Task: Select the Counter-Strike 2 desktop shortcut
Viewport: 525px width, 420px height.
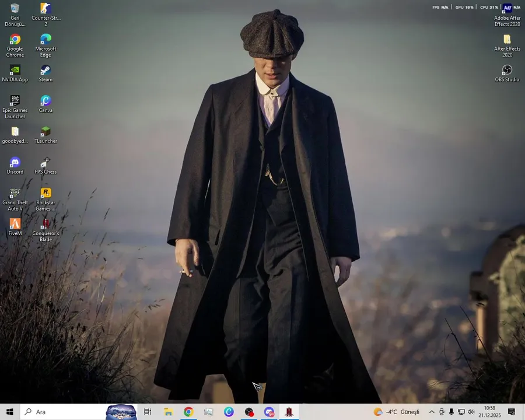Action: 46,15
